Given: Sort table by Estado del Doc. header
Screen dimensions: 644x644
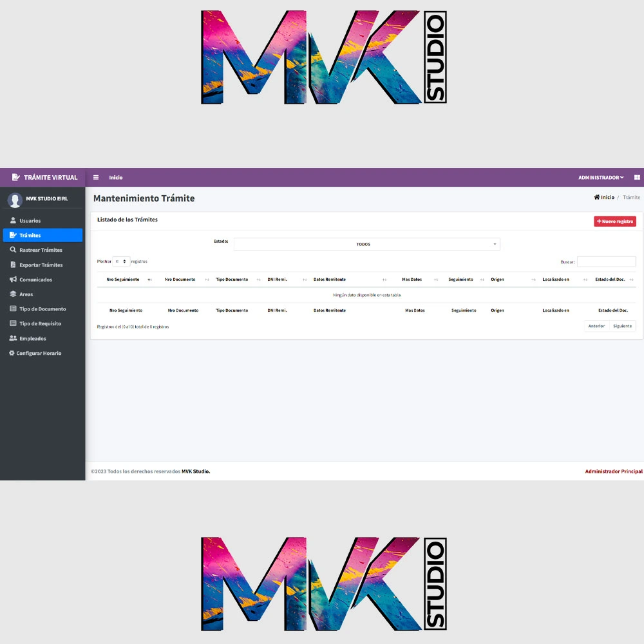Looking at the screenshot, I should pyautogui.click(x=610, y=279).
